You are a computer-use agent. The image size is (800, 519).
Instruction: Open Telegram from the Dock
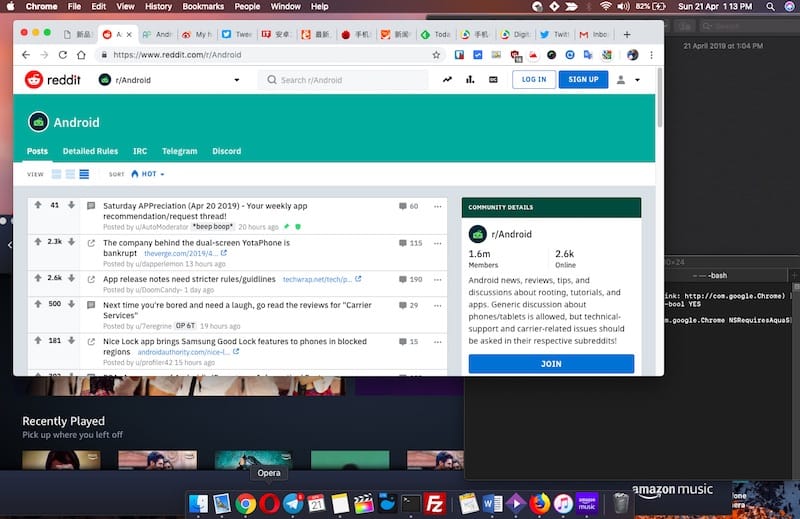tap(293, 504)
